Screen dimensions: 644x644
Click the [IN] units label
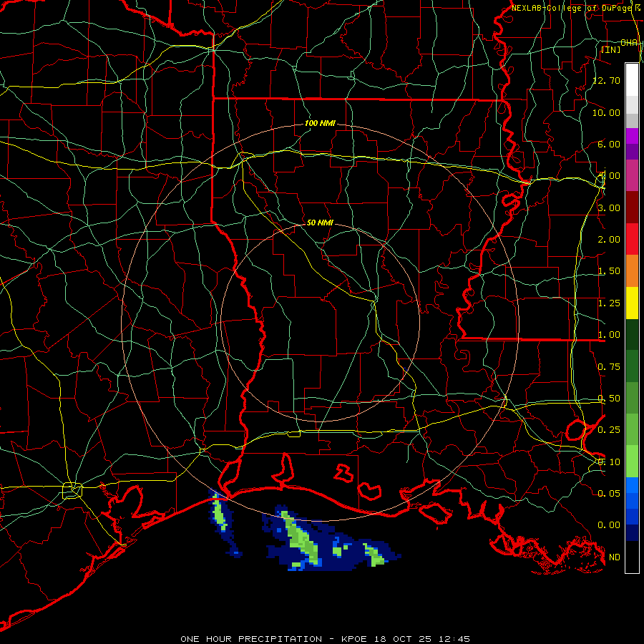(x=611, y=49)
